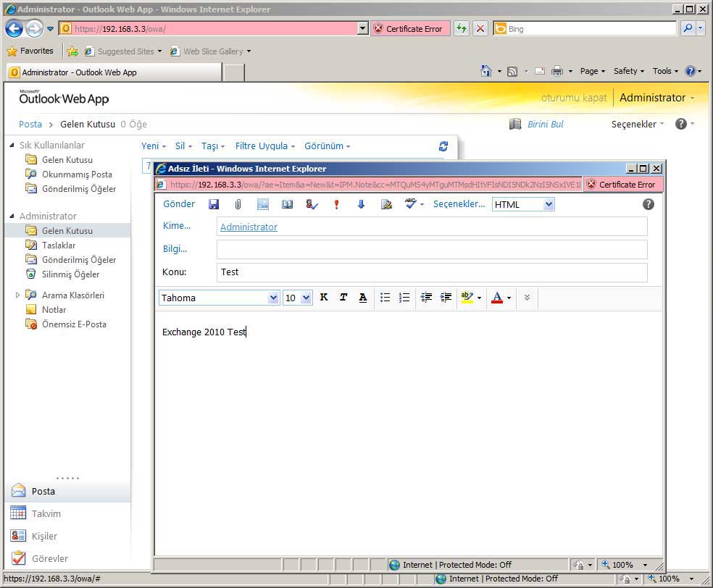Open the font size 10 dropdown
Image resolution: width=713 pixels, height=588 pixels.
[306, 298]
